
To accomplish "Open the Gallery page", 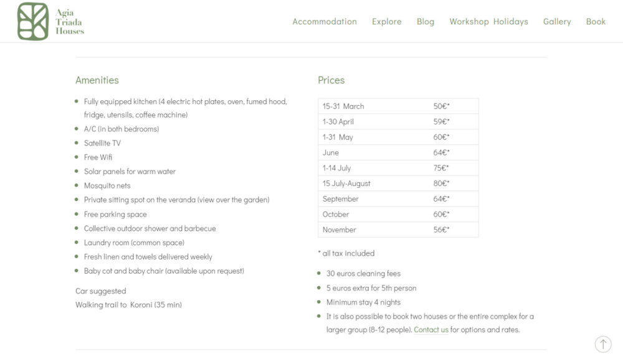I will point(557,21).
